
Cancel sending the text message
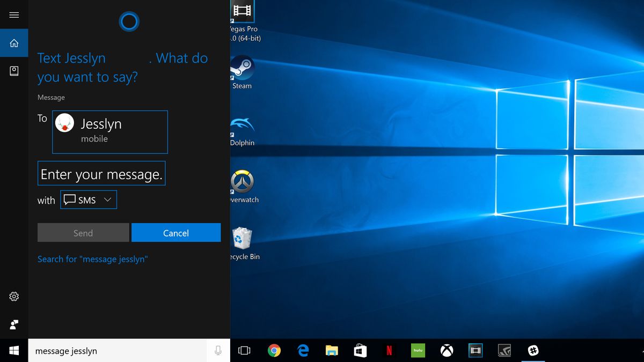[176, 233]
